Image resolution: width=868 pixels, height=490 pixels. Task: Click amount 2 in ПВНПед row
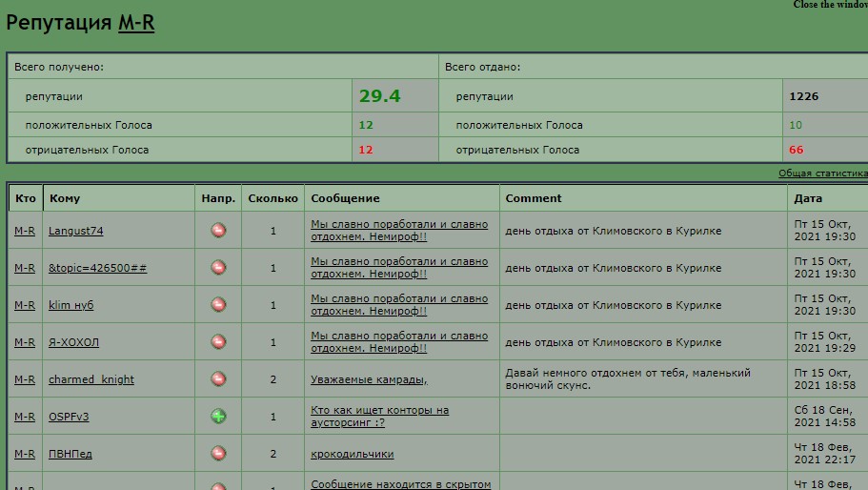273,454
